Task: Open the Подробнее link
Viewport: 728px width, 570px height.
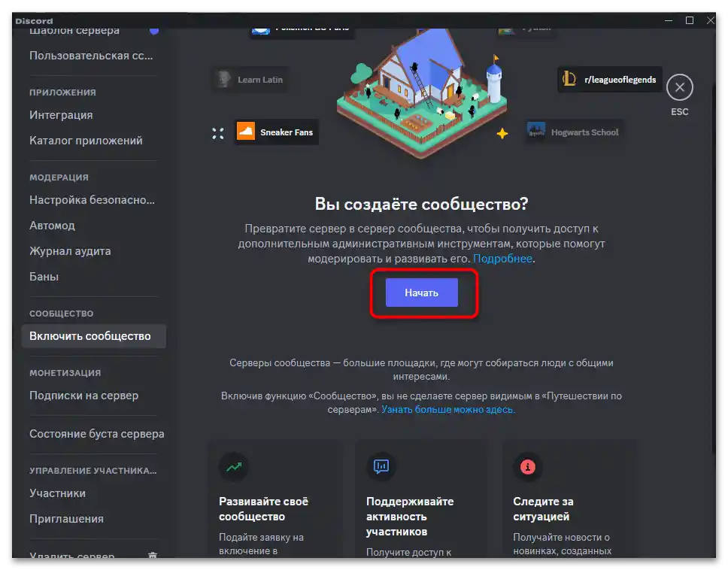Action: 502,259
